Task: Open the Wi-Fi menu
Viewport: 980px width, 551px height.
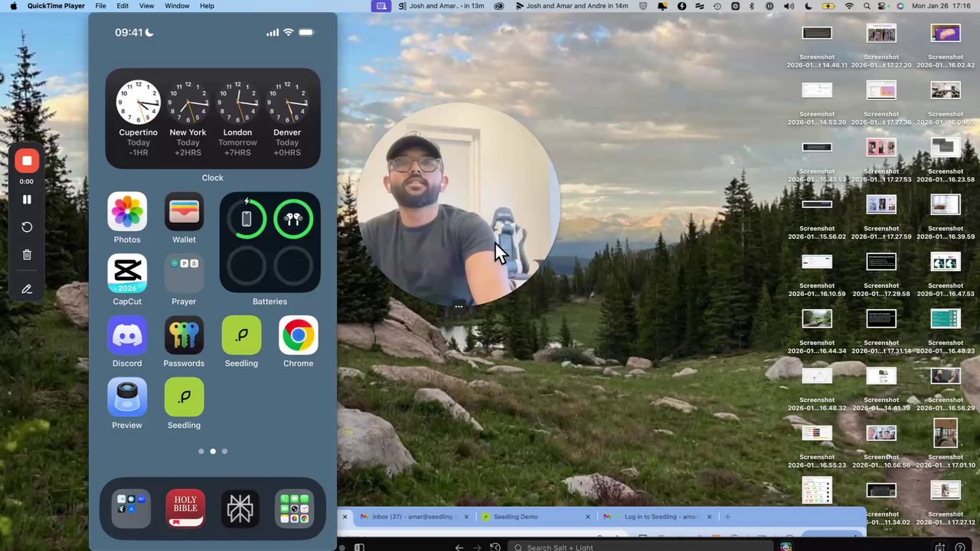Action: [x=849, y=6]
